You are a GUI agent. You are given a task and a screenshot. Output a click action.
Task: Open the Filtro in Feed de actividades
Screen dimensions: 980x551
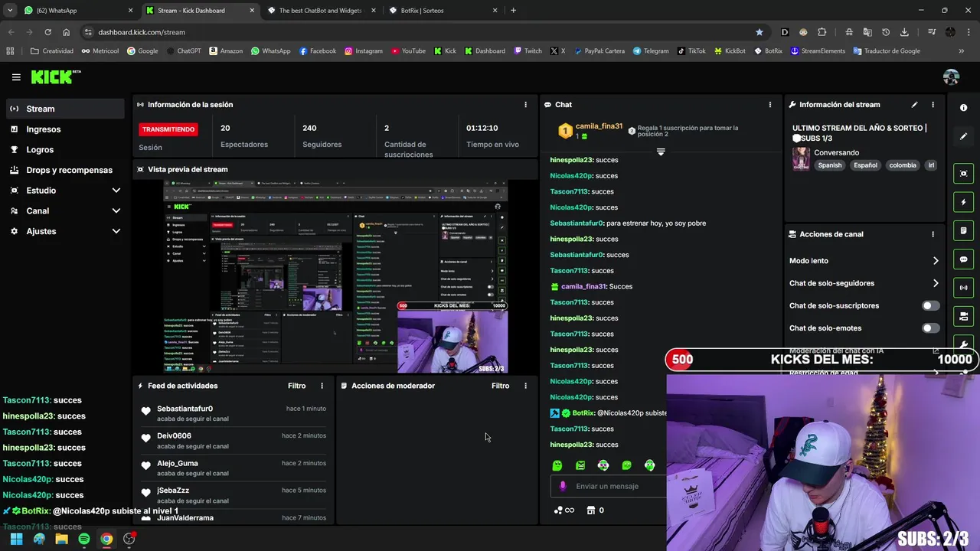tap(296, 386)
